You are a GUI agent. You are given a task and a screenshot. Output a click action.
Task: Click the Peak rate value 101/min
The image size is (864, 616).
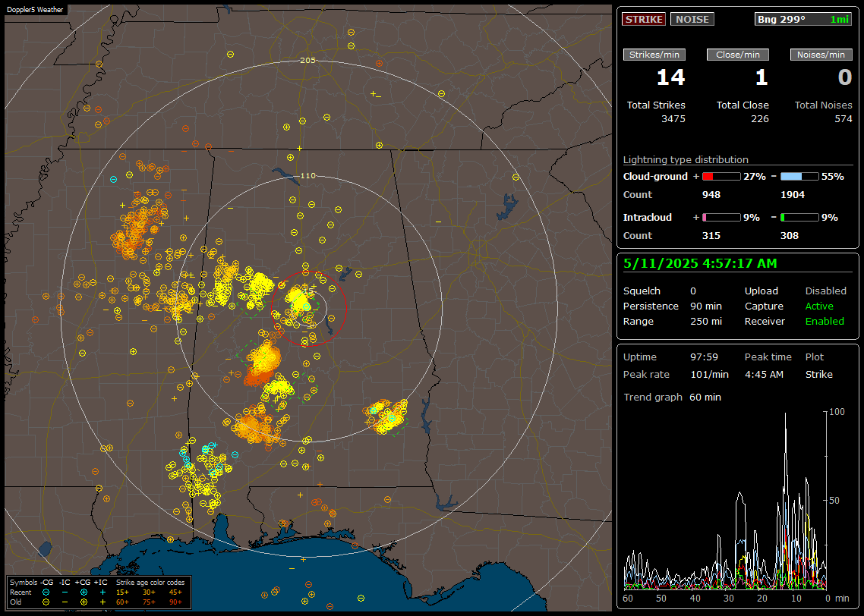pos(709,374)
